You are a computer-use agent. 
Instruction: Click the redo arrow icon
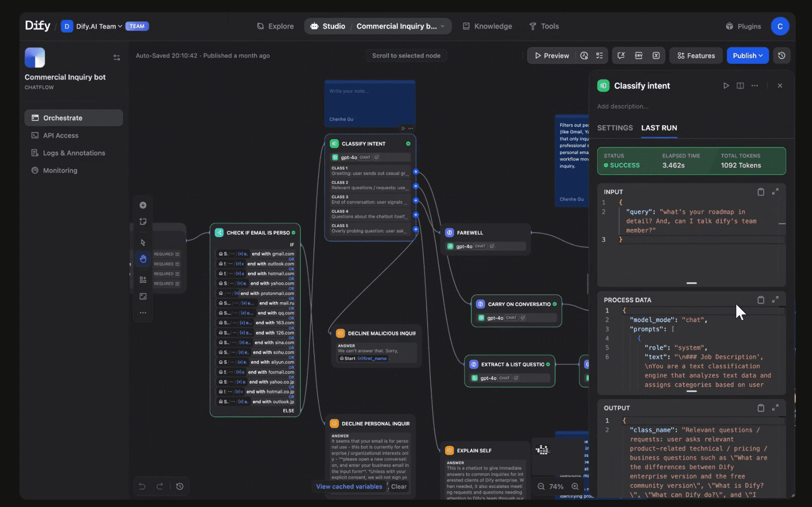point(160,486)
